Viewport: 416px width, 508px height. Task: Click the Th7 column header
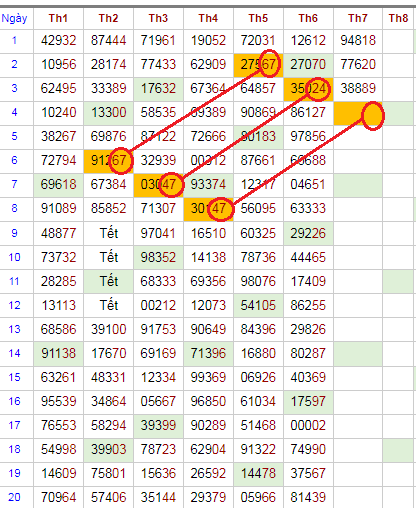click(358, 18)
